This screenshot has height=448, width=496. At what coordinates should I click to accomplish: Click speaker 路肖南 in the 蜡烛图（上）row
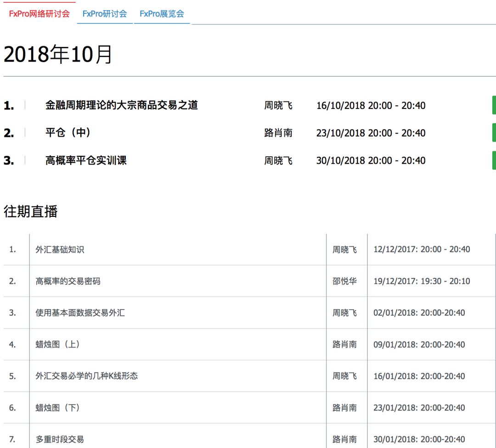point(344,344)
